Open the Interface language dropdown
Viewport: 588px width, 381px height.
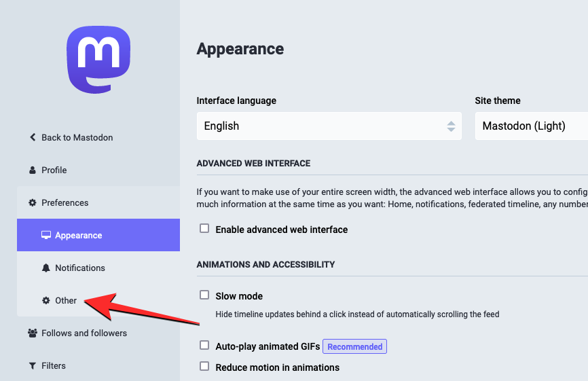coord(329,126)
